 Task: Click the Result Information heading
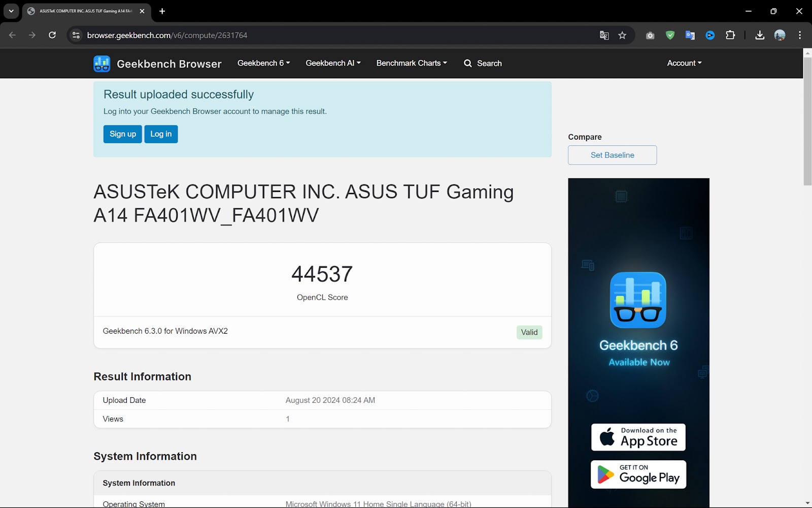142,376
